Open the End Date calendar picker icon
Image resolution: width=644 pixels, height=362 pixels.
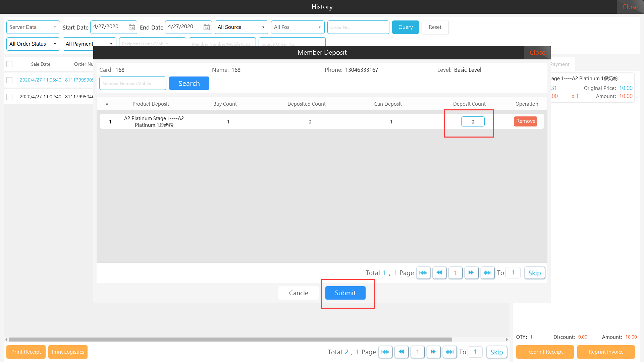207,27
